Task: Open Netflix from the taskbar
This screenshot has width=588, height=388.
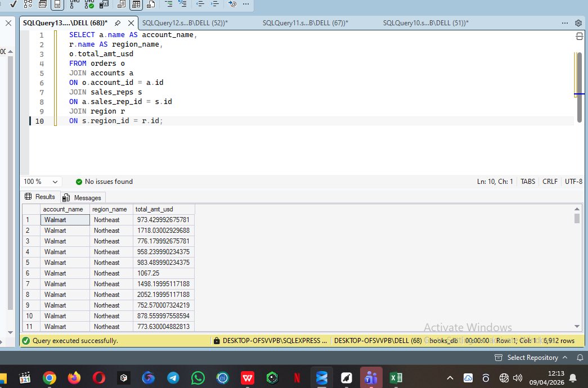Action: point(297,378)
